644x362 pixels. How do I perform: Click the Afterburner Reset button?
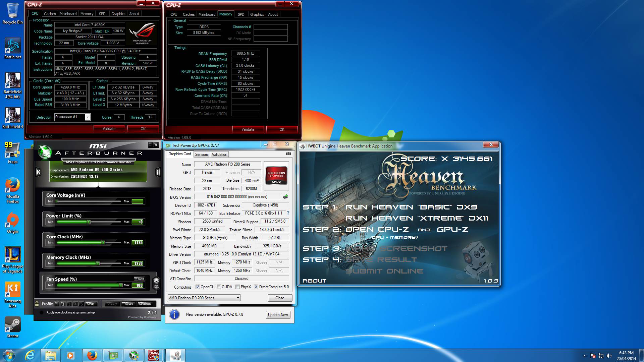coord(129,304)
